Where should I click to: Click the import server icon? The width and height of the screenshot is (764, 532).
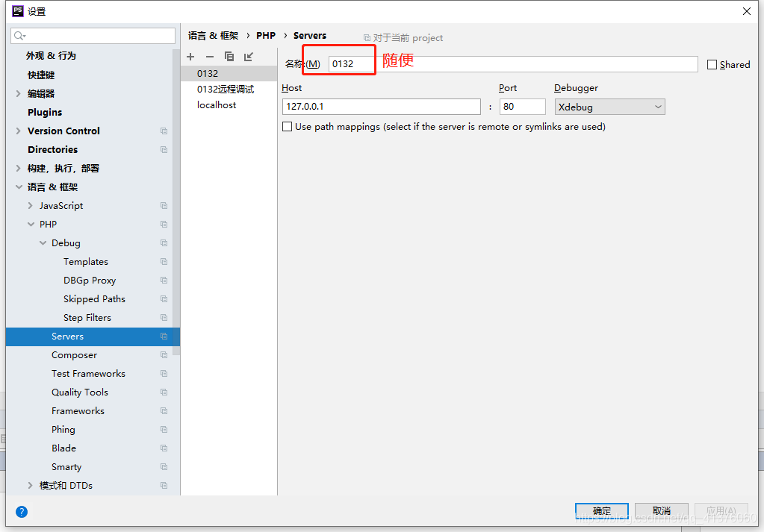pyautogui.click(x=249, y=57)
